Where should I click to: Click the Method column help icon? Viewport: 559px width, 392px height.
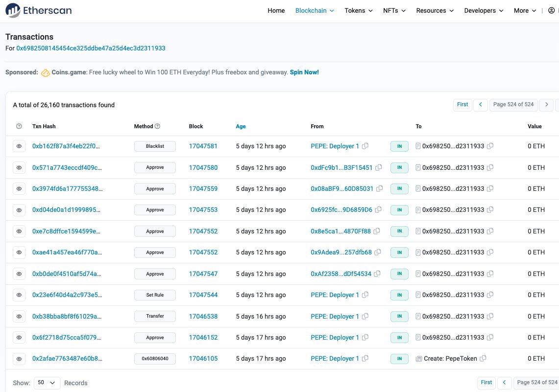click(x=158, y=126)
